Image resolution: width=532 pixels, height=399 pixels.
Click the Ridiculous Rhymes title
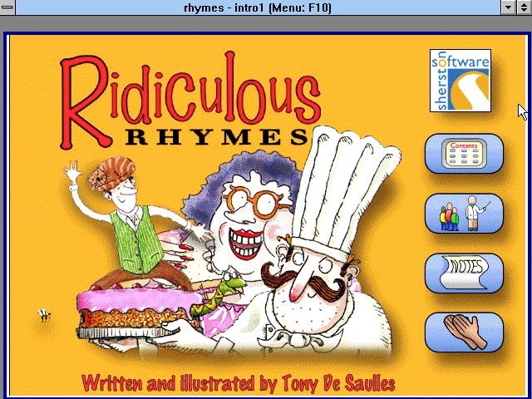(190, 101)
